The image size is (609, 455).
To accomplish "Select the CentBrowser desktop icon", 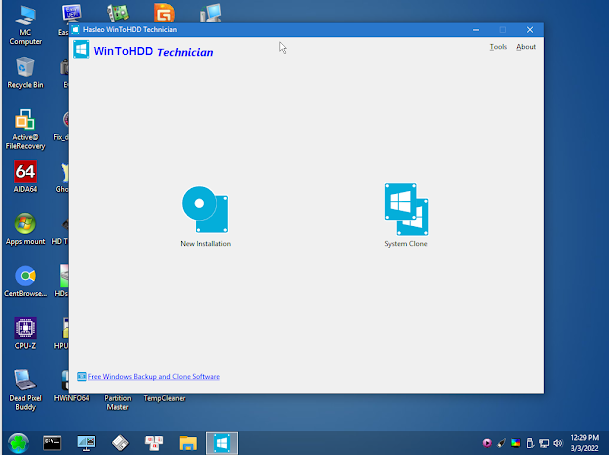I will click(25, 281).
